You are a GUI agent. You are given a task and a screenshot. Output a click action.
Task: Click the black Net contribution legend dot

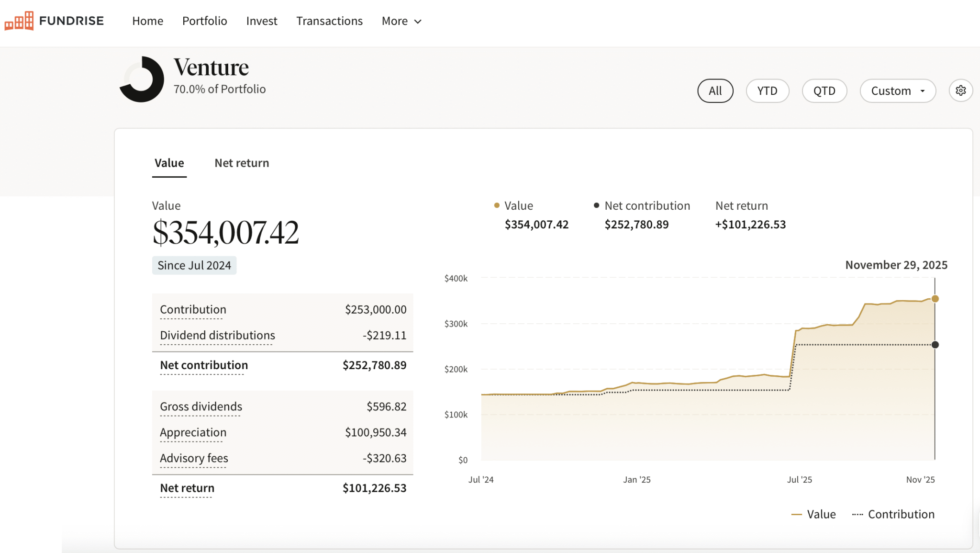click(x=596, y=205)
